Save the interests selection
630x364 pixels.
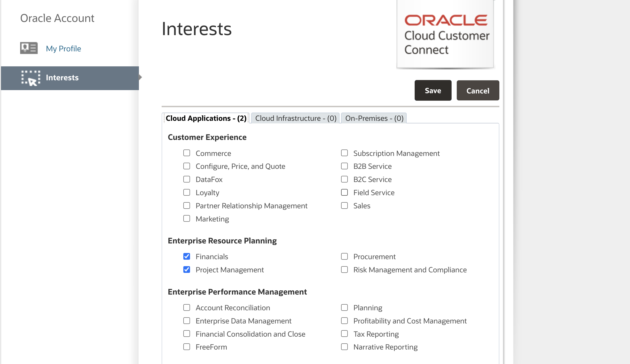[433, 91]
